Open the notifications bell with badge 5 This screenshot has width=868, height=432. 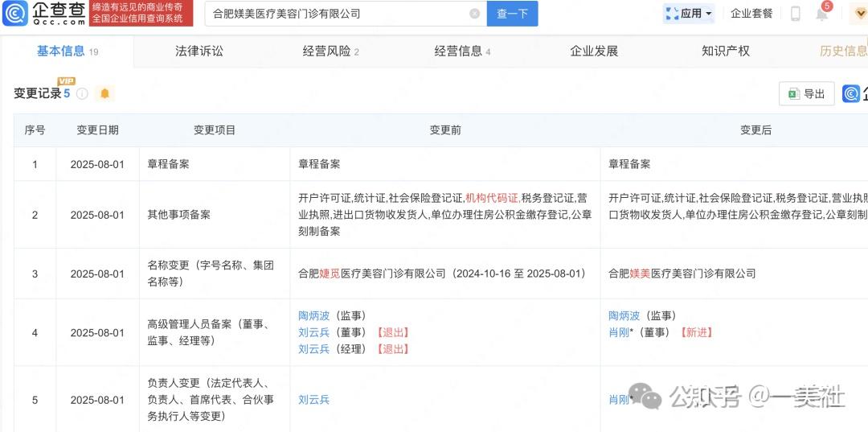coord(823,14)
